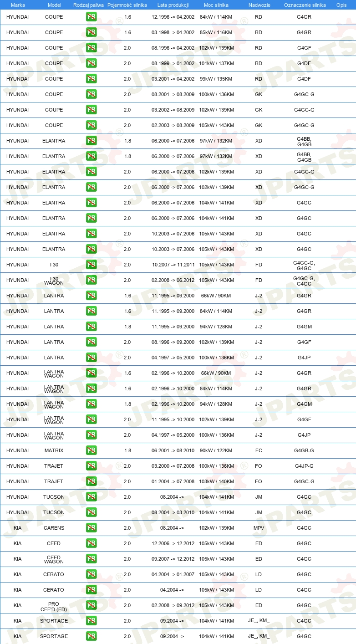Screen dimensions: 356x644
Task: Click fuel icon in TUCSON 08.2004 -> 03.2010 row
Action: (x=92, y=512)
